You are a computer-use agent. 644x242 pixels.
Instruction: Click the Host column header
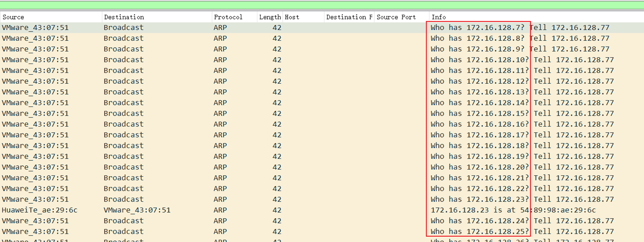292,17
